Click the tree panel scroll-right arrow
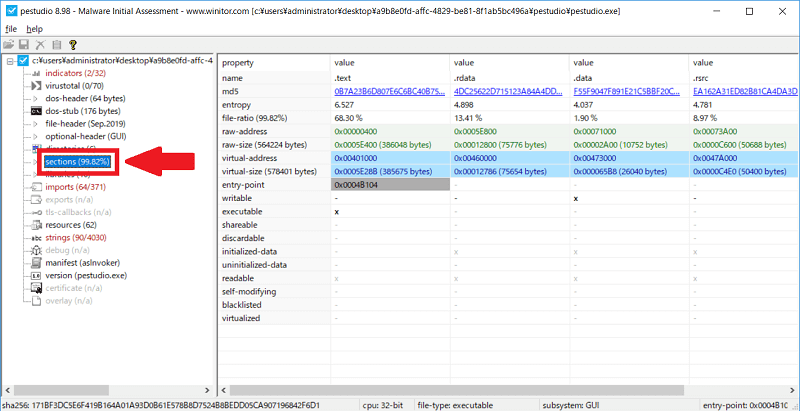800x411 pixels. tap(207, 390)
